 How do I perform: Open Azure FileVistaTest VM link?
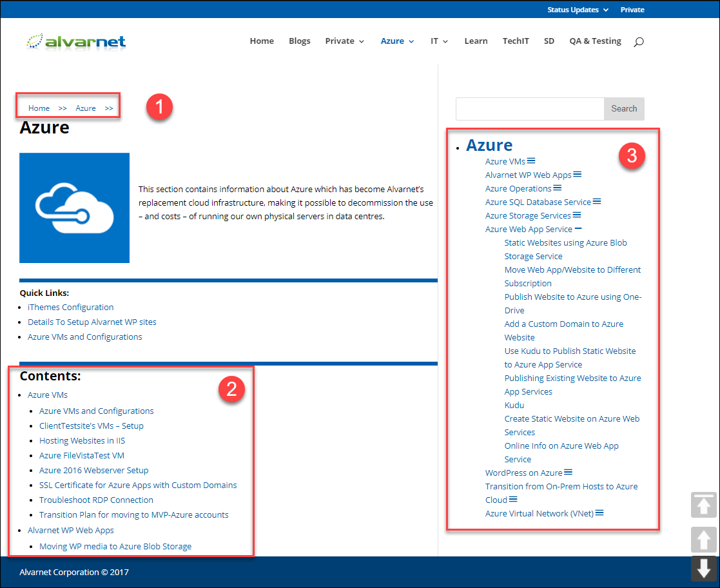pyautogui.click(x=82, y=455)
